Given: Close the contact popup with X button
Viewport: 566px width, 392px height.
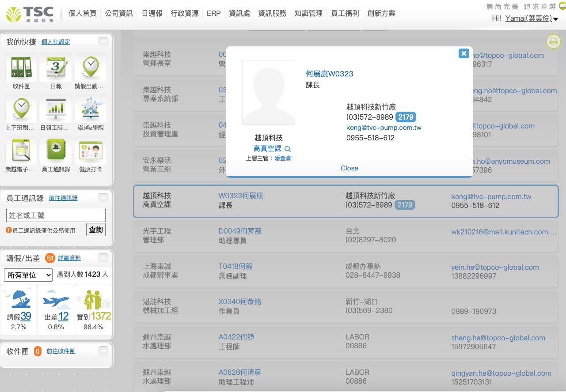Looking at the screenshot, I should tap(463, 53).
